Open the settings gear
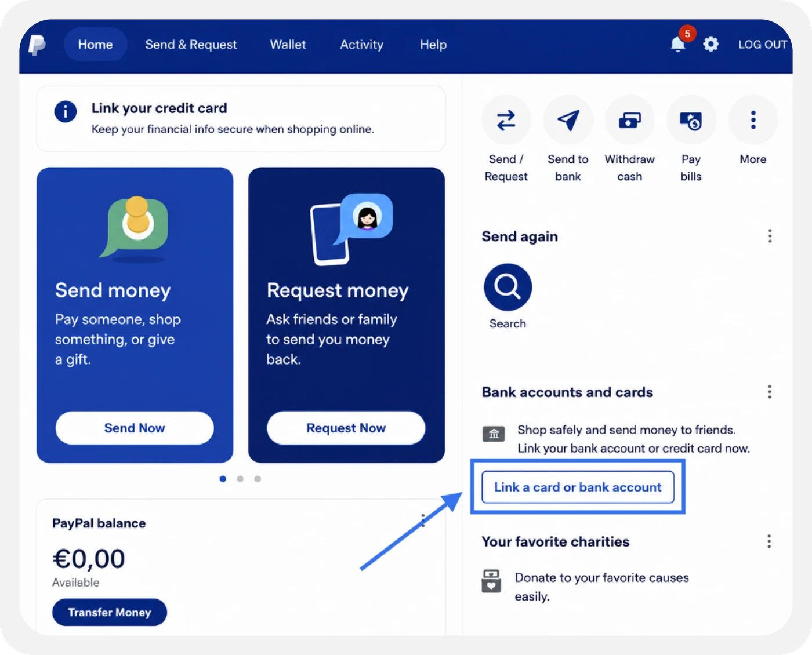This screenshot has width=812, height=655. 711,44
